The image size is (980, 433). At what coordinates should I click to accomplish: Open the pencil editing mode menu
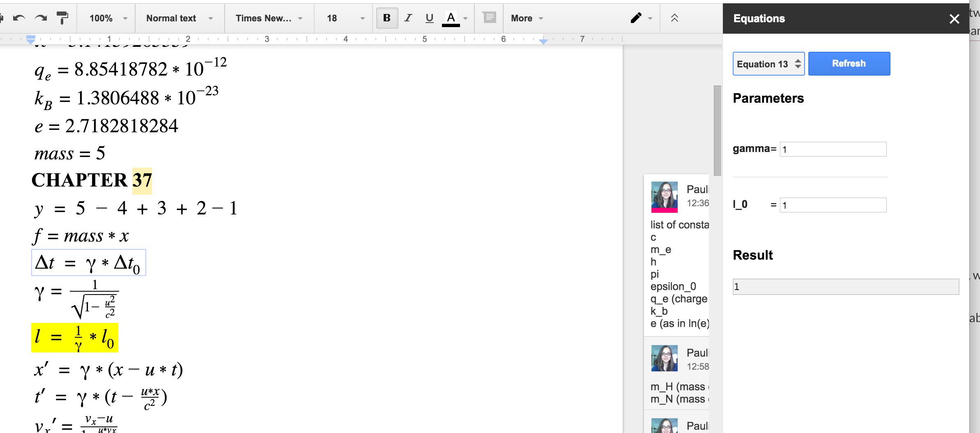pyautogui.click(x=636, y=18)
